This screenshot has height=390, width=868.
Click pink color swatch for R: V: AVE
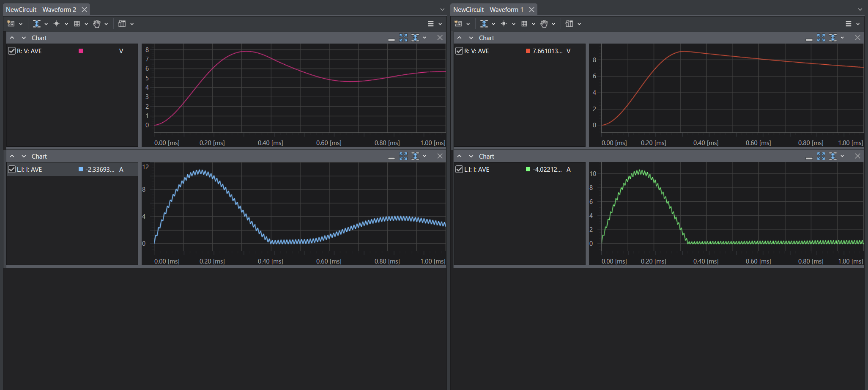click(81, 51)
